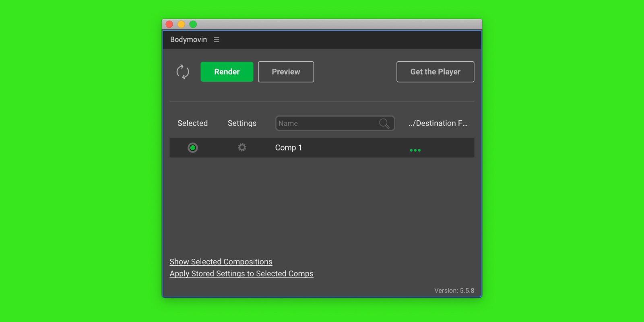Select the Comp 1 composition name
Screen dimensions: 644x322
tap(288, 148)
